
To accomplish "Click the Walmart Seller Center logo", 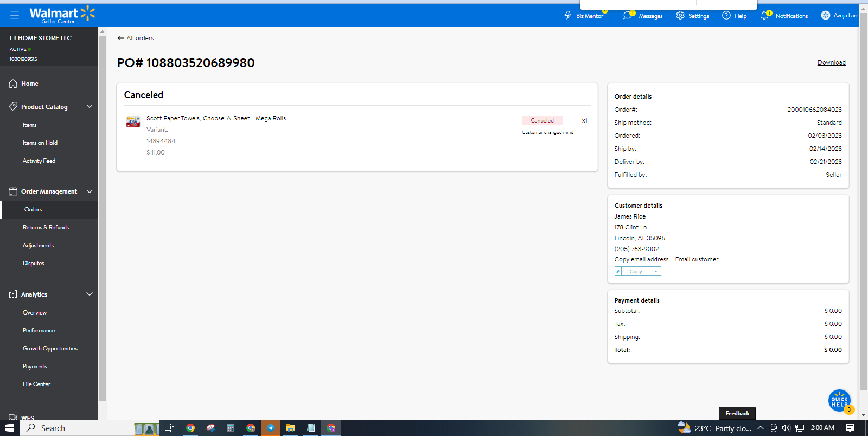I will pos(62,15).
